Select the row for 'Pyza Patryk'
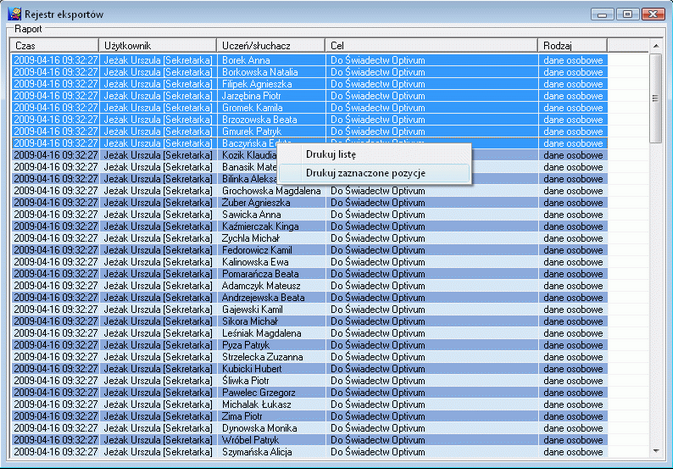The image size is (673, 469). point(309,345)
